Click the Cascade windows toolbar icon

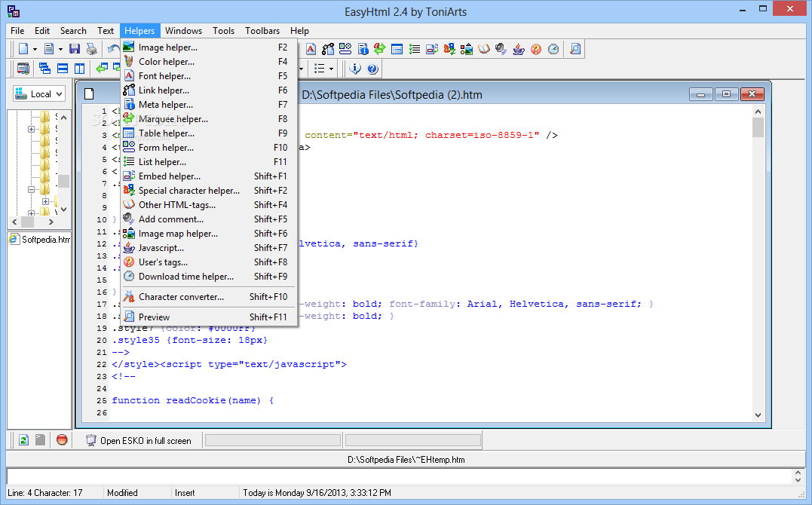coord(44,69)
